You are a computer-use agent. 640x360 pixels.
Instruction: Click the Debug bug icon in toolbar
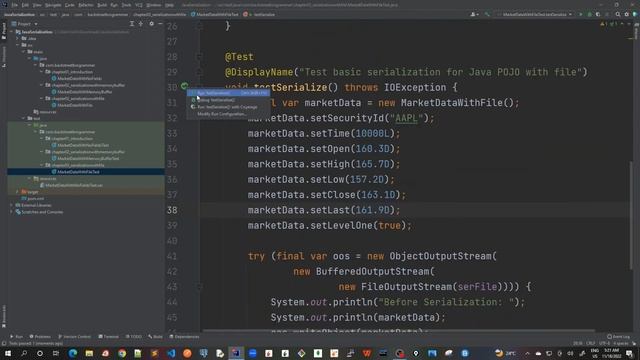click(x=589, y=14)
